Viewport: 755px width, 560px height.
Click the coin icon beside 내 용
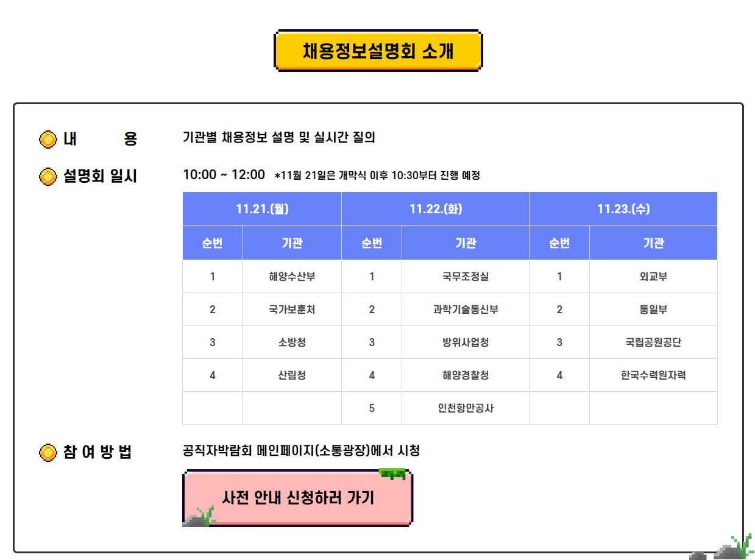tap(48, 139)
